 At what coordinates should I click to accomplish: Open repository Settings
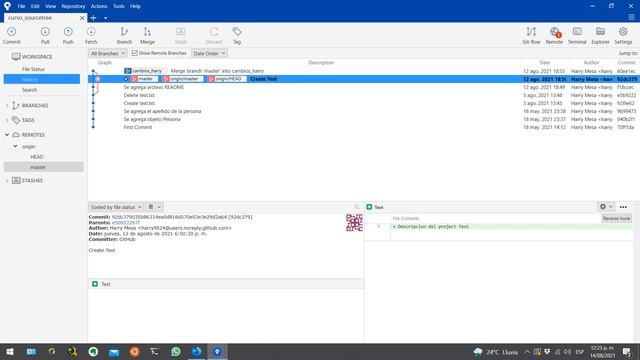[x=623, y=35]
